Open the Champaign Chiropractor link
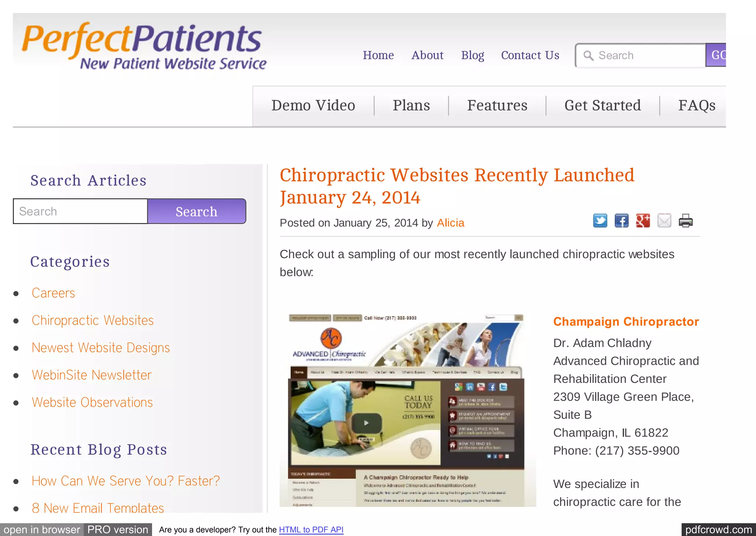This screenshot has height=536, width=756. (626, 322)
